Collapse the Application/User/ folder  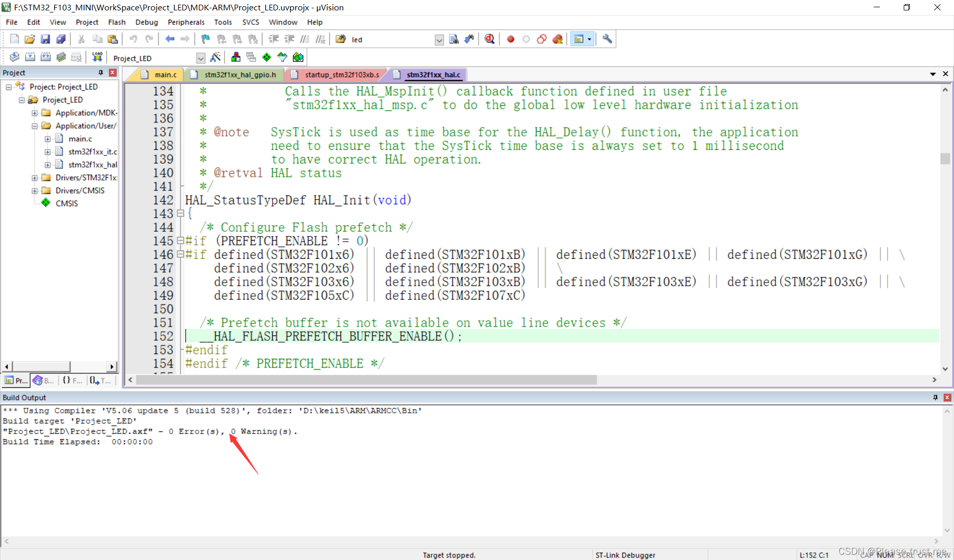click(34, 125)
